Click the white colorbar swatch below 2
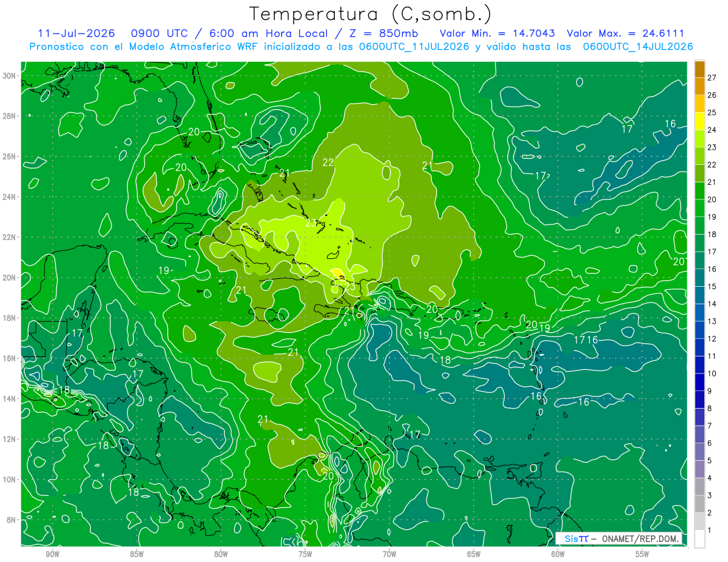The width and height of the screenshot is (728, 562). [x=699, y=539]
